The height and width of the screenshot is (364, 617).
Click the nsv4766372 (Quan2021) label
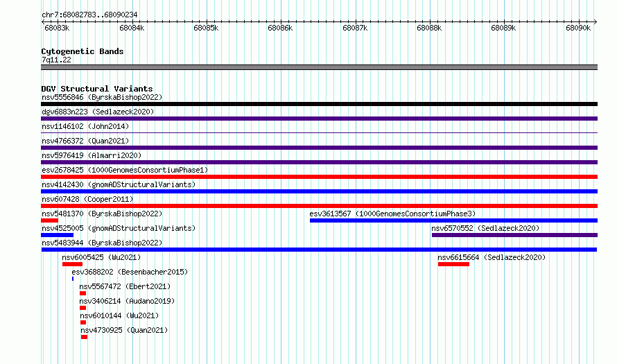[85, 141]
